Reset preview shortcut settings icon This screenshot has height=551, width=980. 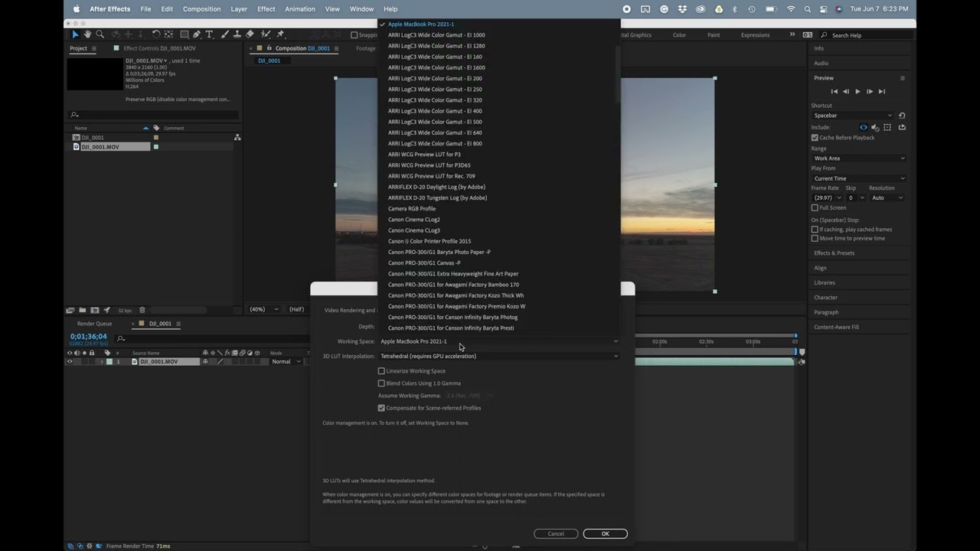pyautogui.click(x=902, y=116)
